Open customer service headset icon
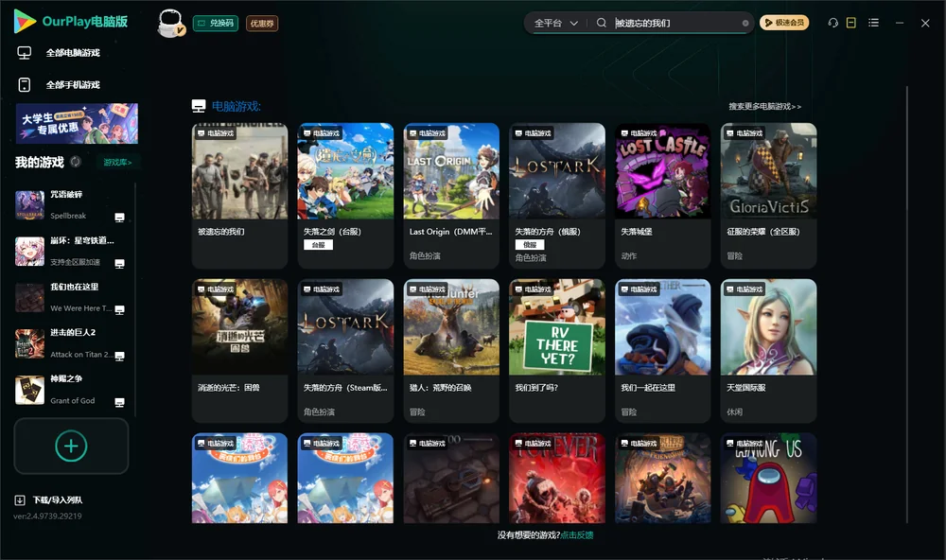Image resolution: width=946 pixels, height=560 pixels. [832, 23]
